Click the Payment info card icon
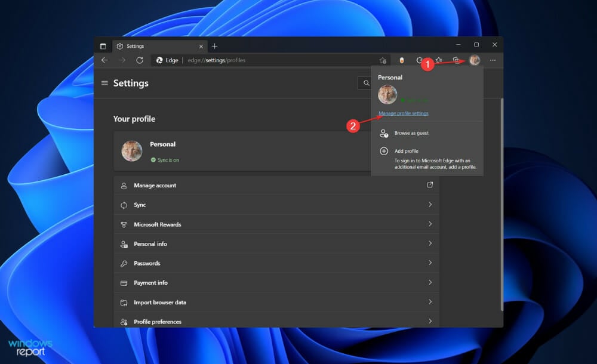This screenshot has height=364, width=597. (x=124, y=283)
